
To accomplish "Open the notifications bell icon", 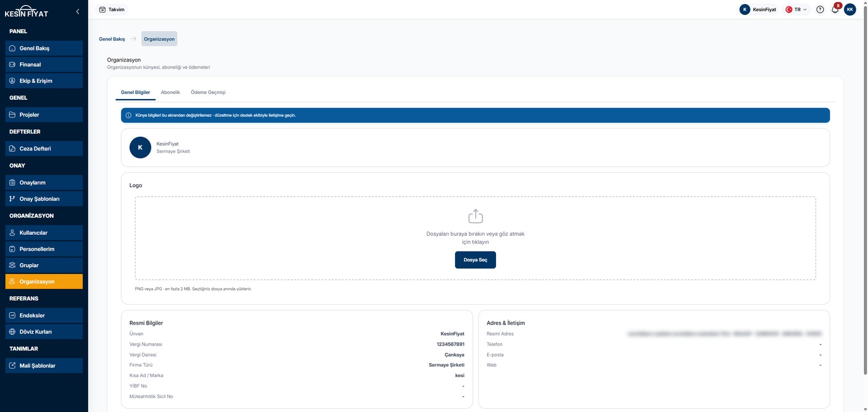I will click(835, 9).
